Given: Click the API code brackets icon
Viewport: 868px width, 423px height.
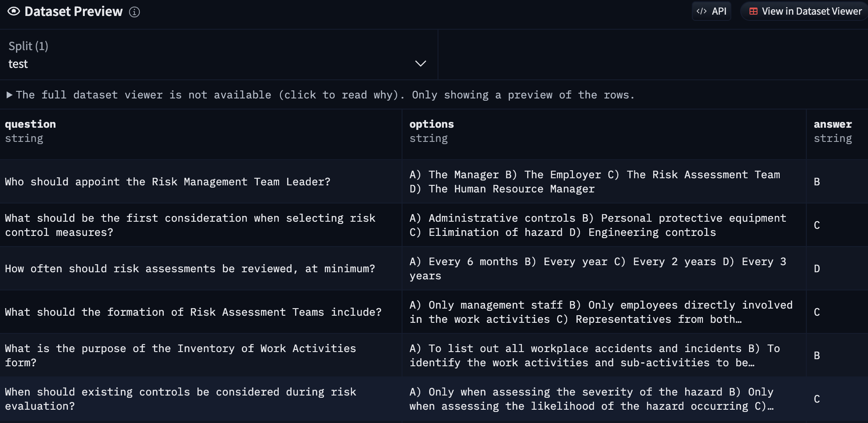Looking at the screenshot, I should (x=702, y=12).
